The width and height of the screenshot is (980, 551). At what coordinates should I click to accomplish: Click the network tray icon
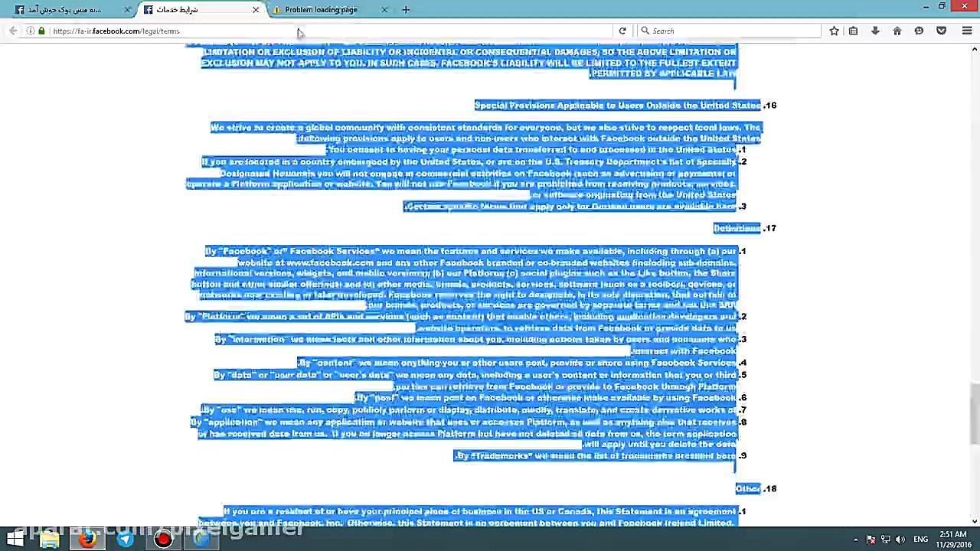[886, 540]
